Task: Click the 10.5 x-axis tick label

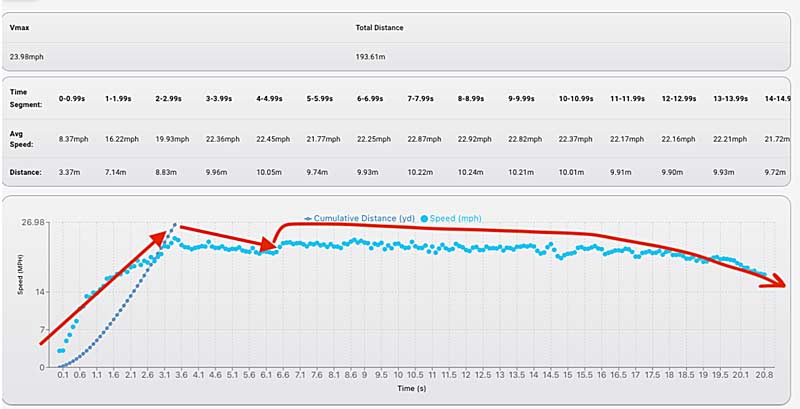Action: tap(416, 375)
